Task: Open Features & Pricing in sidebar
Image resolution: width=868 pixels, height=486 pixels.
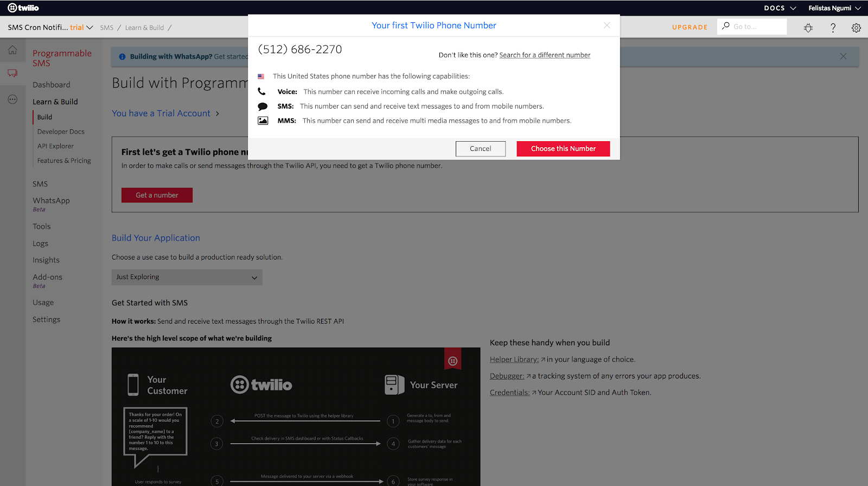Action: click(x=64, y=161)
